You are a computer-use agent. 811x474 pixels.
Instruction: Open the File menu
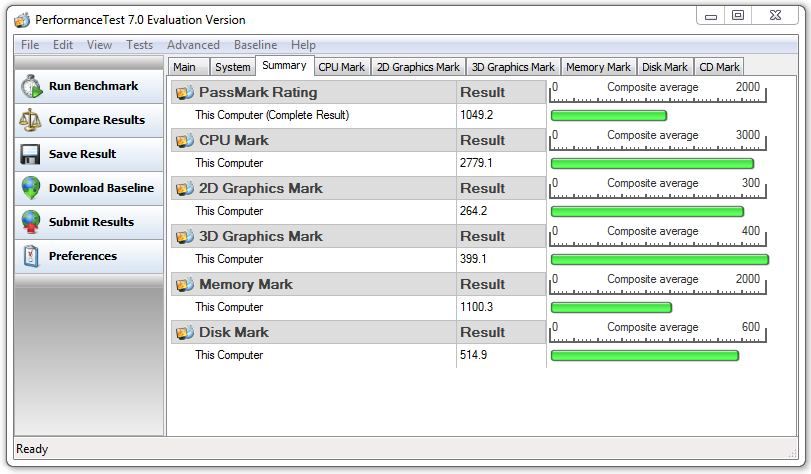click(x=30, y=45)
